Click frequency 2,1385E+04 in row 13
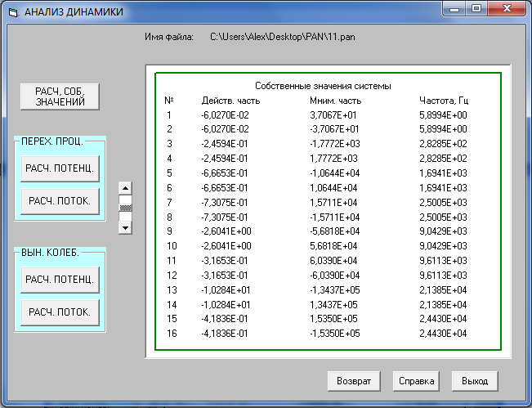Image resolution: width=532 pixels, height=408 pixels. [443, 290]
